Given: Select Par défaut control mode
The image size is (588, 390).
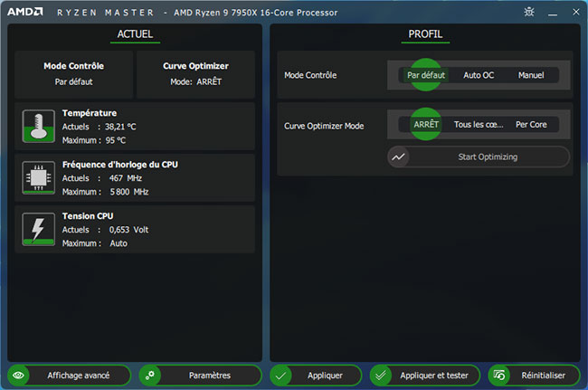Looking at the screenshot, I should click(426, 75).
